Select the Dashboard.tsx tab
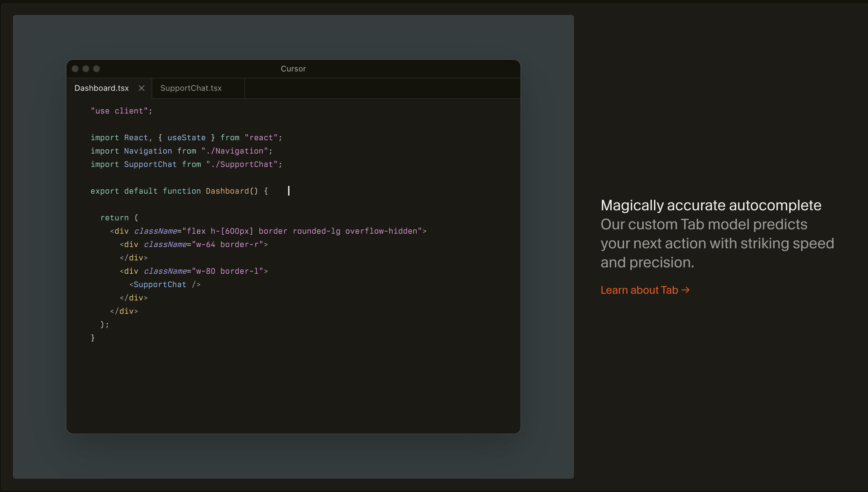This screenshot has height=492, width=868. click(101, 88)
